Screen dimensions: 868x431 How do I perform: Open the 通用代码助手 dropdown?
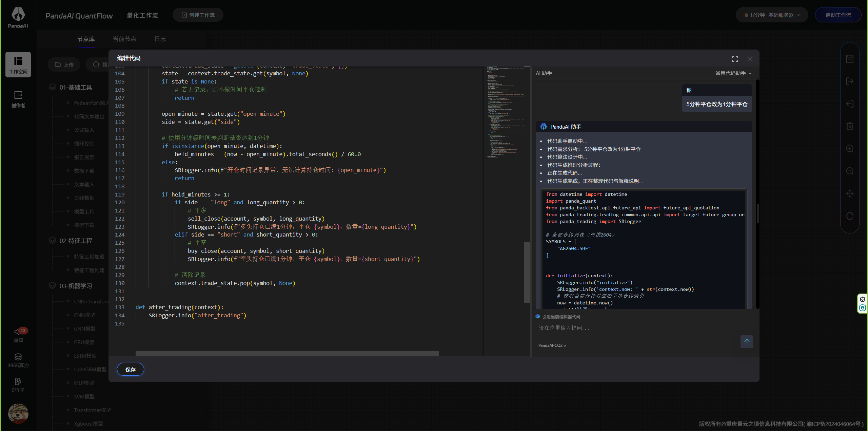coord(733,73)
